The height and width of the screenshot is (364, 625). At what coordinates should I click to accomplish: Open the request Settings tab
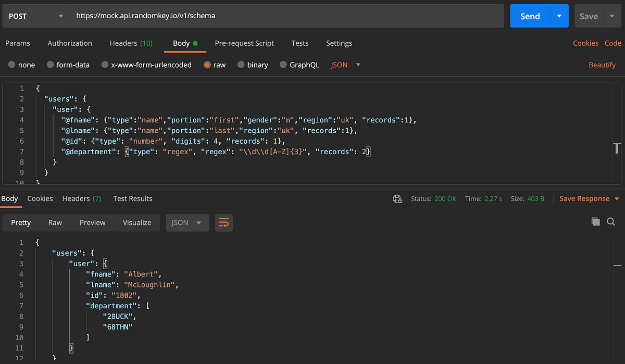tap(339, 43)
